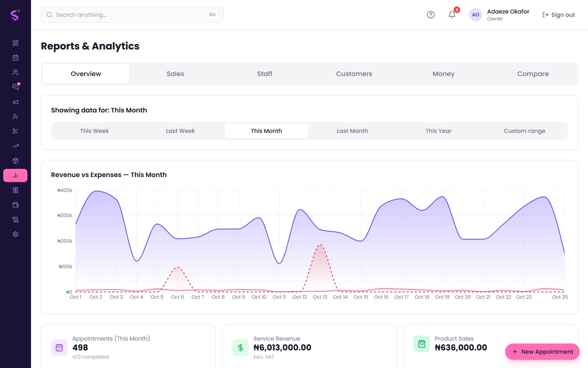Open the staff user-check icon in sidebar
588x368 pixels.
click(x=16, y=117)
